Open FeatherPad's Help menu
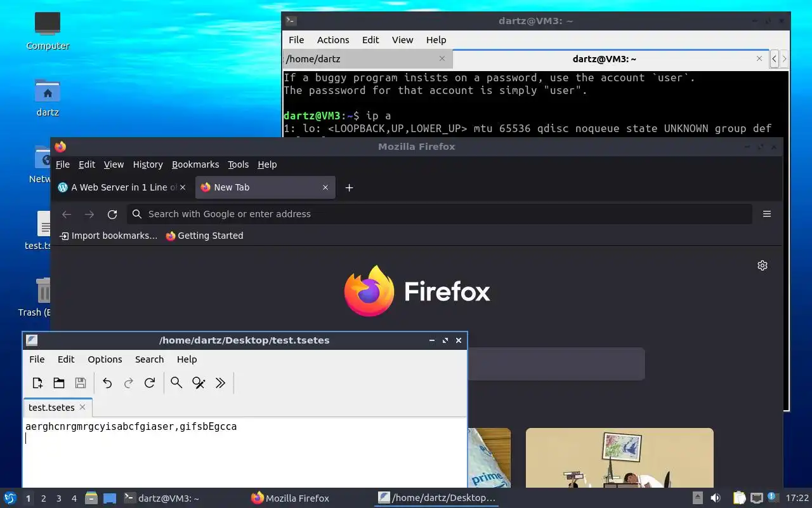Viewport: 812px width, 508px height. pos(187,359)
